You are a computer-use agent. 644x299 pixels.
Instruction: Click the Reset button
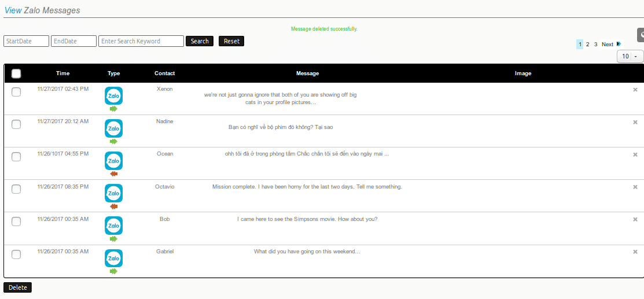(231, 41)
